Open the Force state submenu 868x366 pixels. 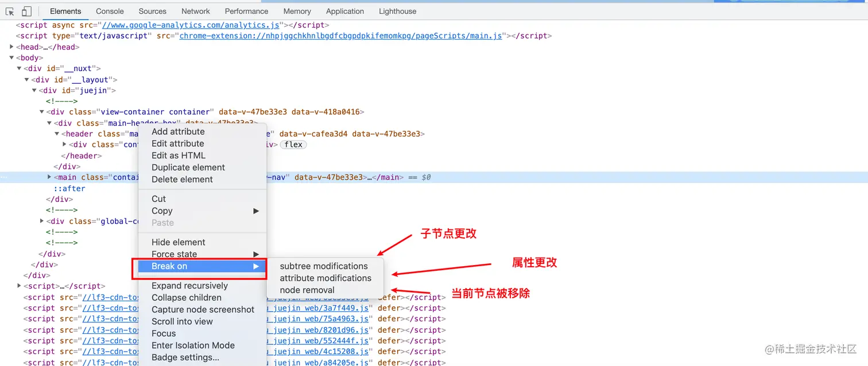[x=203, y=254]
